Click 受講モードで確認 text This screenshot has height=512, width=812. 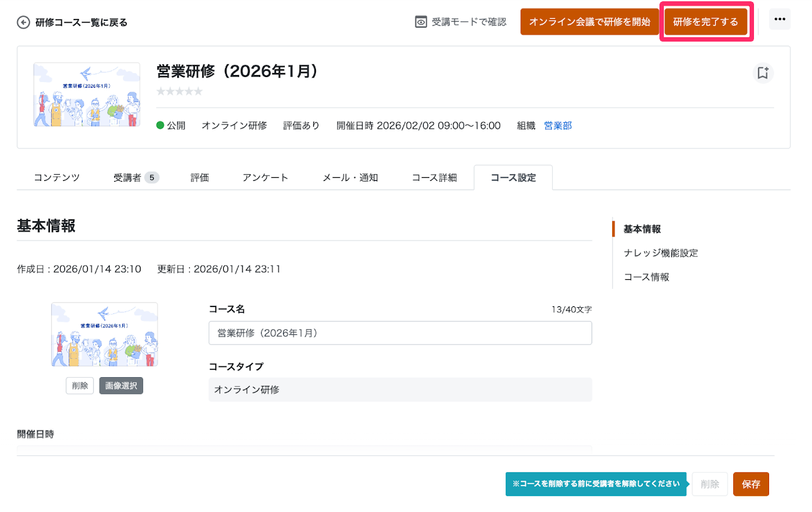click(469, 22)
